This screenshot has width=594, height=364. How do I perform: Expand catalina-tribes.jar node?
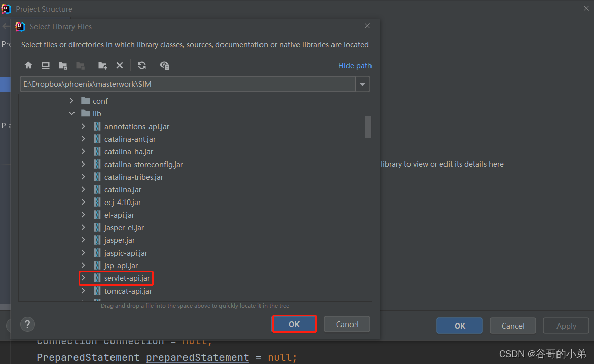83,177
